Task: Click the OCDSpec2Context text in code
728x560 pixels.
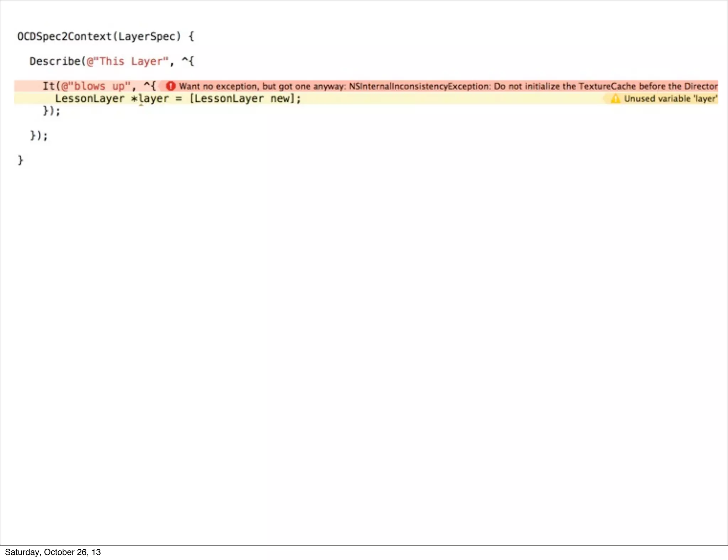Action: [x=64, y=37]
